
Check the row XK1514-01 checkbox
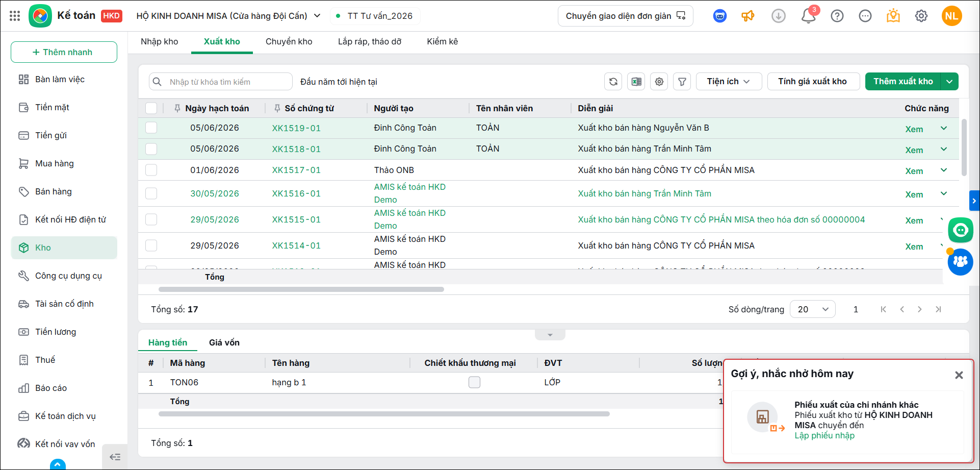[x=151, y=245]
